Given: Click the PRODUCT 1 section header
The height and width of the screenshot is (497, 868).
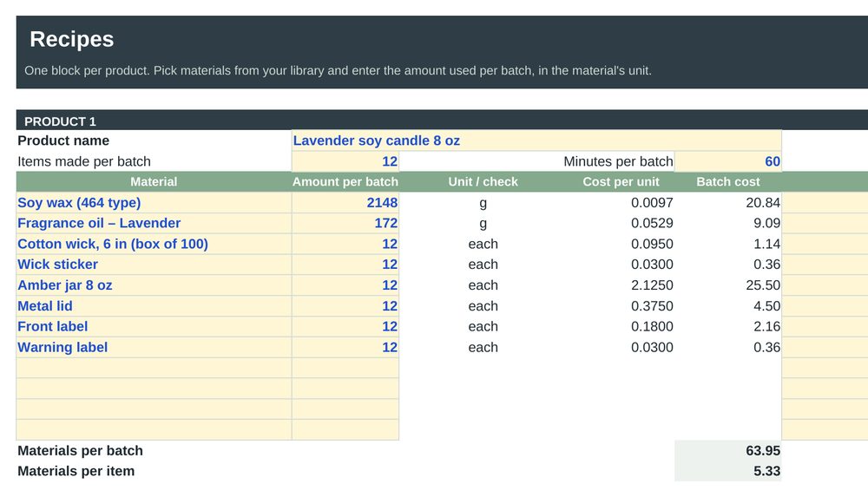Looking at the screenshot, I should click(x=443, y=120).
